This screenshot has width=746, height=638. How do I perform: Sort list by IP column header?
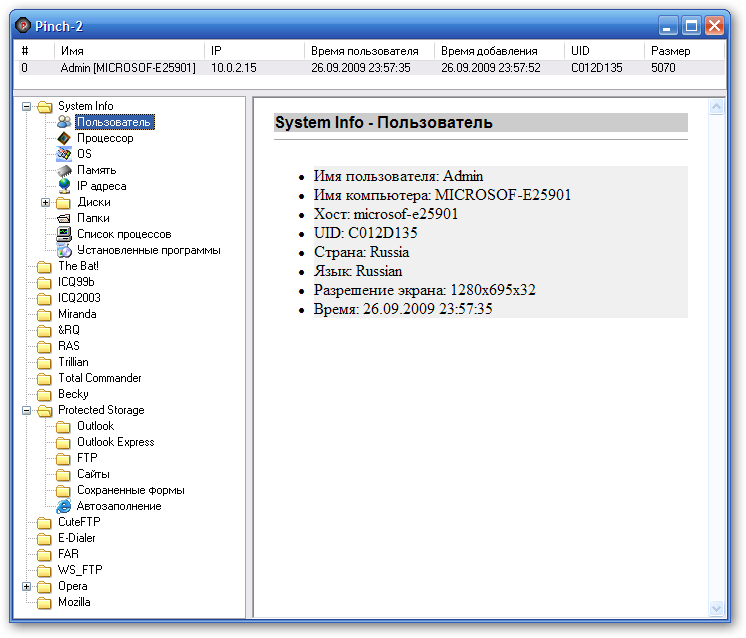pyautogui.click(x=255, y=51)
